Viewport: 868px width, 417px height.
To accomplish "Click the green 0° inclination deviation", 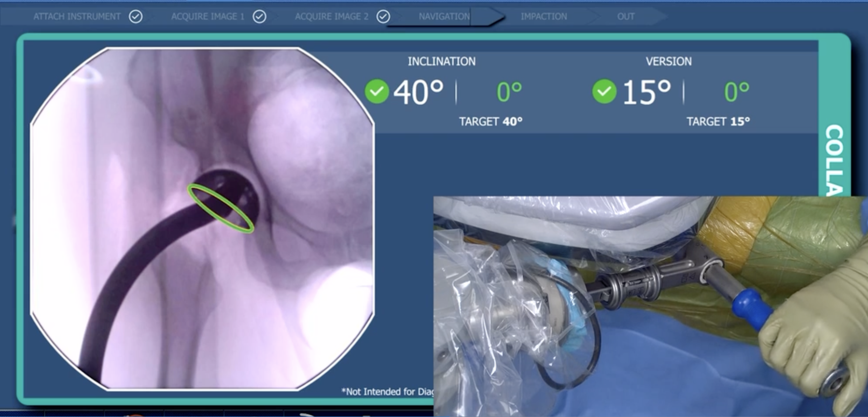I will (509, 92).
